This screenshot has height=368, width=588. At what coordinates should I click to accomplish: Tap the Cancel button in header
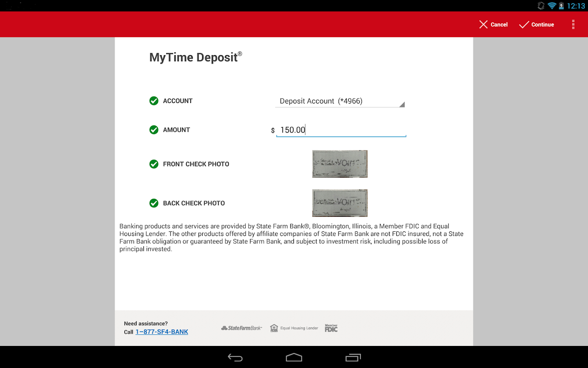click(x=493, y=25)
